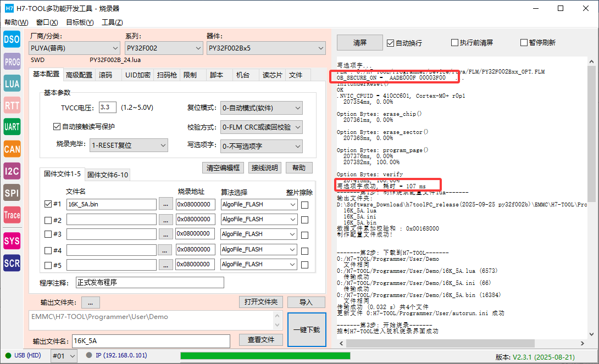Enable the 执行前清屏 checkbox
The height and width of the screenshot is (364, 599).
[x=454, y=43]
